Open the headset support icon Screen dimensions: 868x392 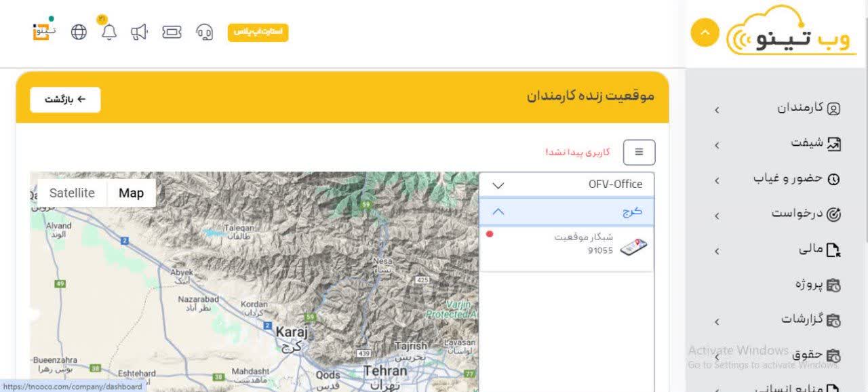(x=205, y=32)
